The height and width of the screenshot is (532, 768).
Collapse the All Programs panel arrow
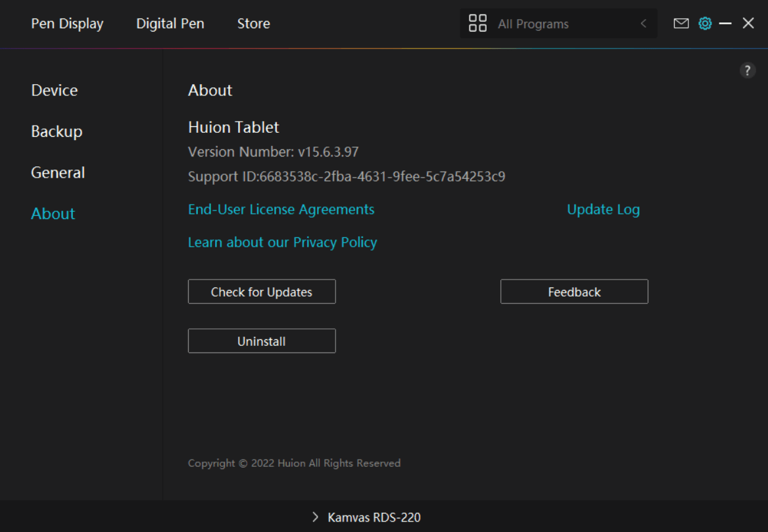pos(644,24)
